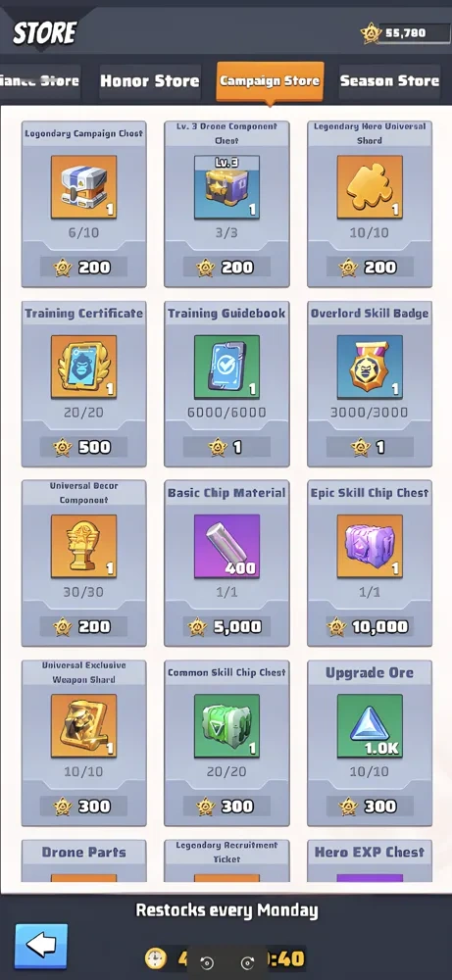Open the Season Store tab
This screenshot has height=980, width=452.
point(389,81)
